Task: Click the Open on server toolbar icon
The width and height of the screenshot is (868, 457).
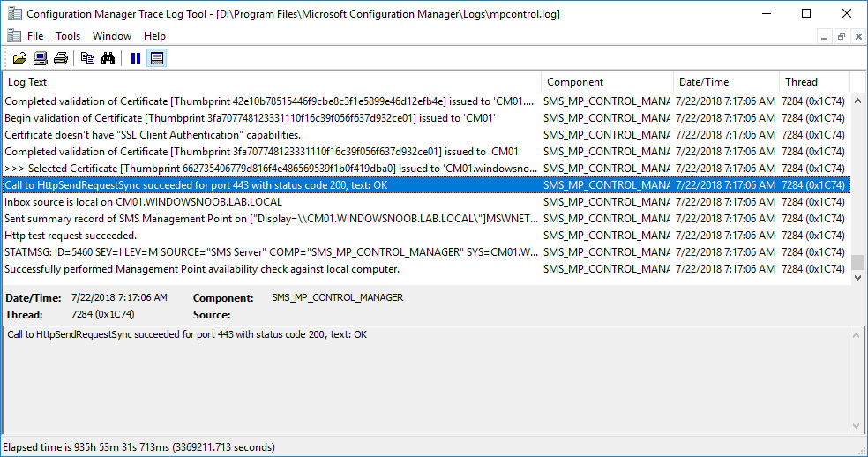Action: click(x=41, y=58)
